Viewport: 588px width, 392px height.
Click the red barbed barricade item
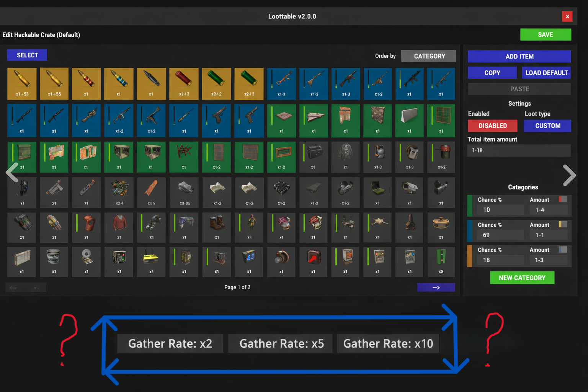184,157
